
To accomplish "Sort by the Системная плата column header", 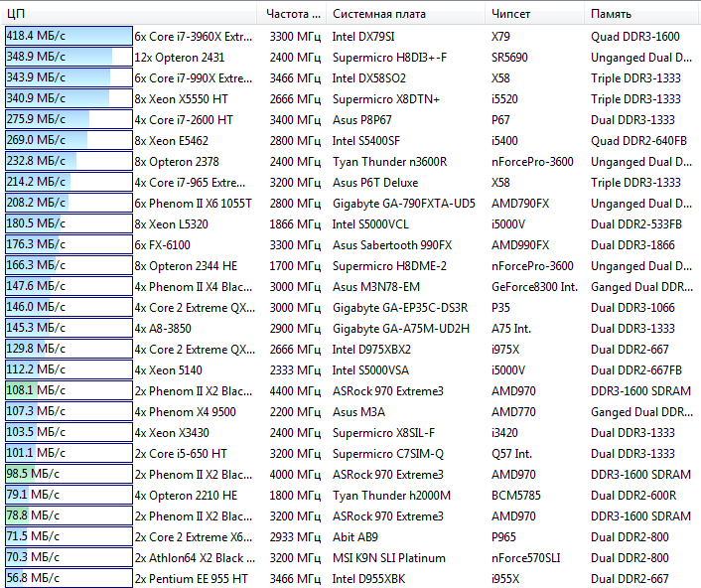I will (x=406, y=14).
